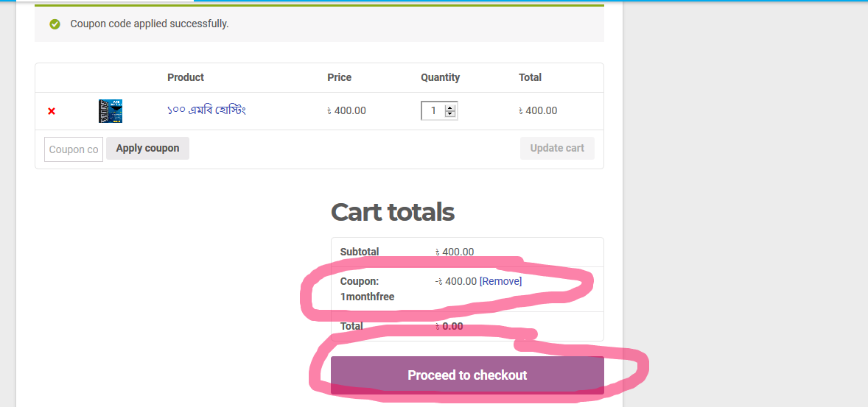Click the Total column header in product table
868x407 pixels.
tap(530, 77)
